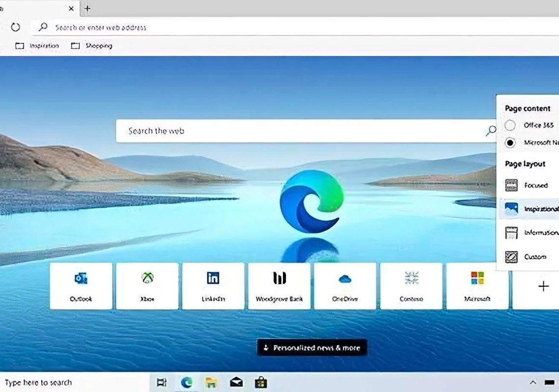The width and height of the screenshot is (559, 392).
Task: Select the Office 365 radio button
Action: (510, 125)
